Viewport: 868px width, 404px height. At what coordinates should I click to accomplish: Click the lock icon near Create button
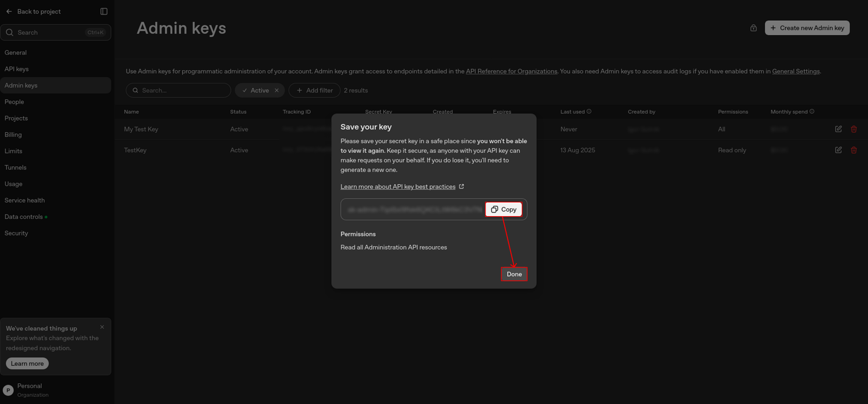coord(753,28)
